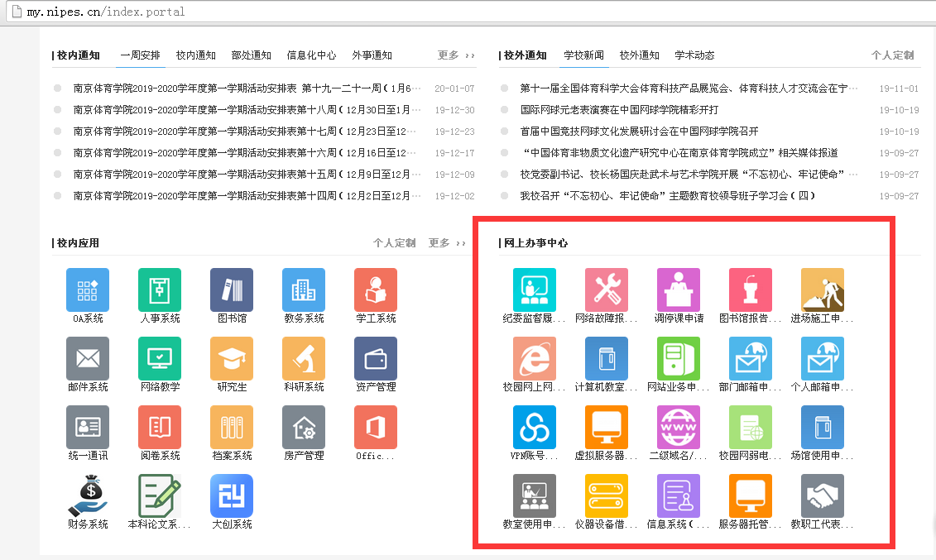Viewport: 936px width, 560px height.
Task: Open 个人定制 in the 校外通知 panel
Action: tap(892, 55)
